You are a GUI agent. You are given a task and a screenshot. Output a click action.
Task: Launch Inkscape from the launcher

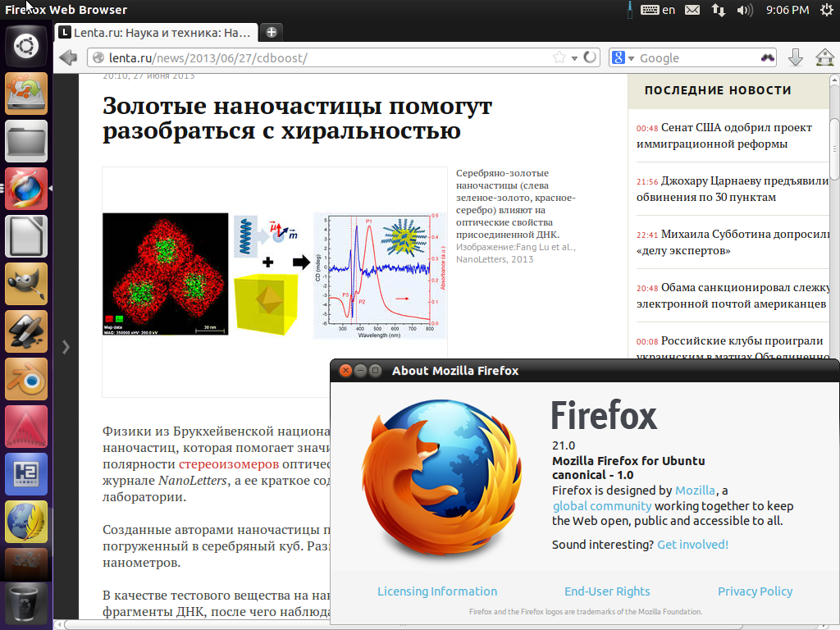pyautogui.click(x=26, y=331)
